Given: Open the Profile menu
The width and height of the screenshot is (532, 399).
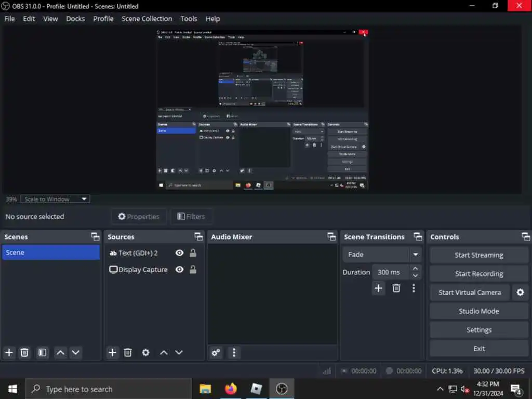Looking at the screenshot, I should (x=103, y=19).
